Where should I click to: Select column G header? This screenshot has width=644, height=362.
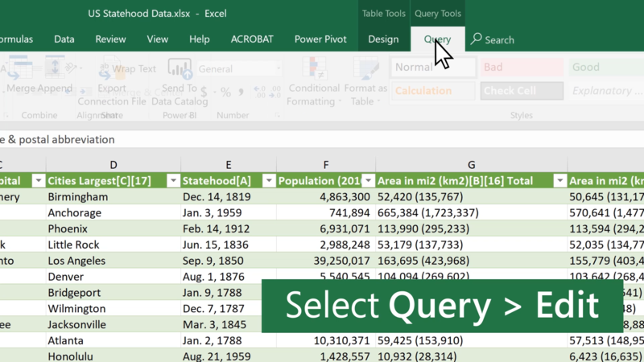[472, 165]
